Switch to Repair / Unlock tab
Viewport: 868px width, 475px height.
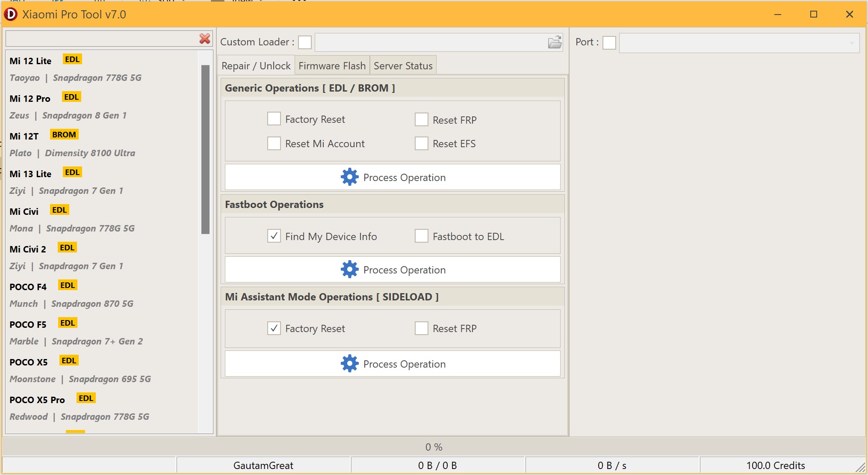[x=256, y=65]
